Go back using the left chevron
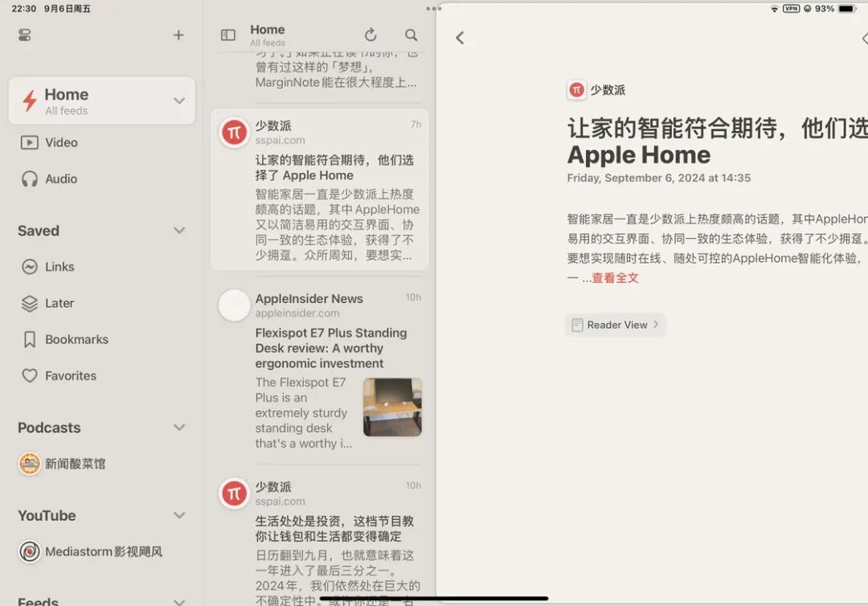 [x=460, y=38]
